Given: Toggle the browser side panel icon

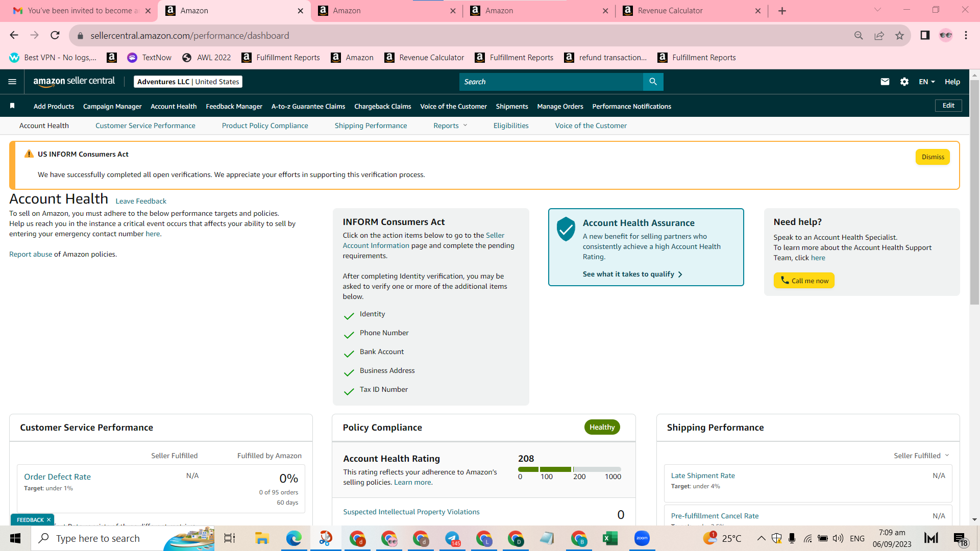Looking at the screenshot, I should pos(925,35).
